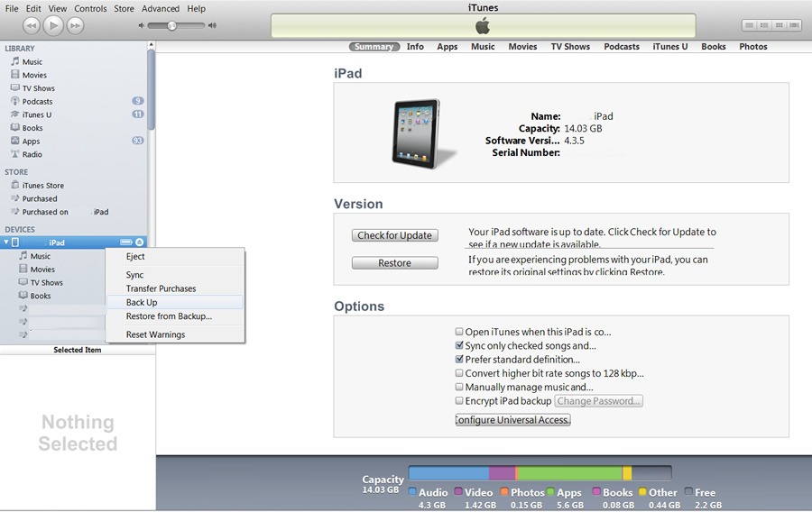Click the Play button
The image size is (812, 512).
point(53,25)
